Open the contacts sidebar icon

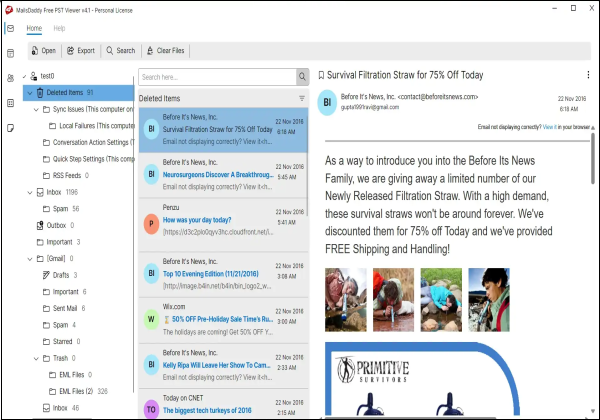11,78
